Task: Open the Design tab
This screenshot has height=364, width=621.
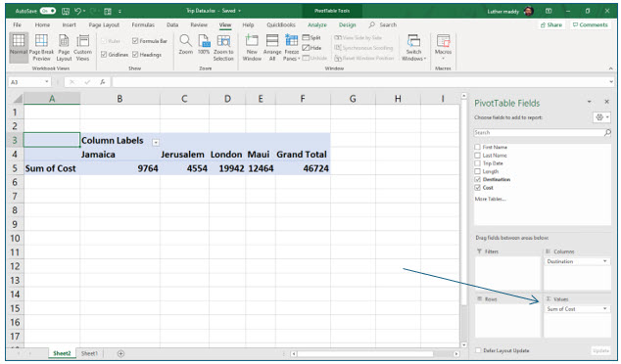Action: tap(348, 24)
